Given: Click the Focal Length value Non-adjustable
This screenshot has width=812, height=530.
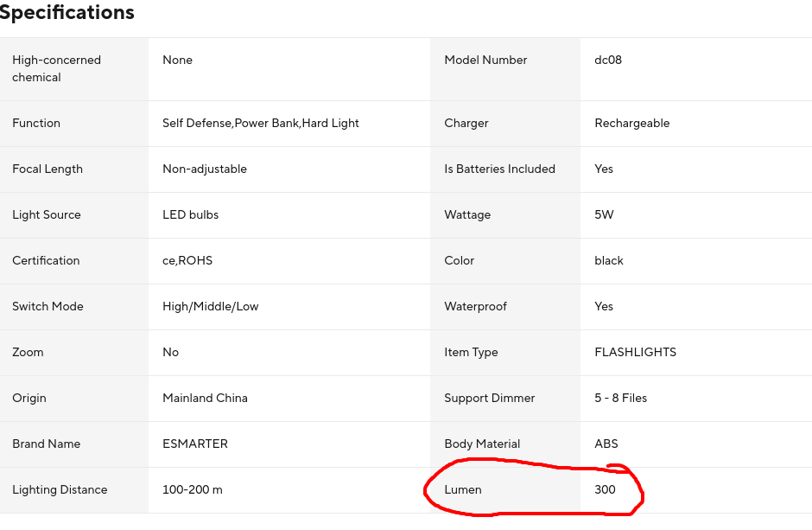Looking at the screenshot, I should 205,169.
